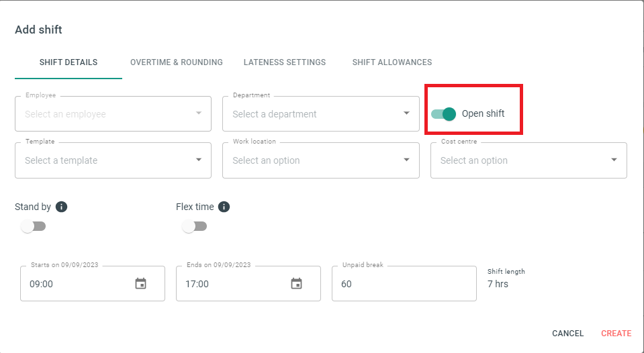Turn on the Flex time switch

(195, 226)
